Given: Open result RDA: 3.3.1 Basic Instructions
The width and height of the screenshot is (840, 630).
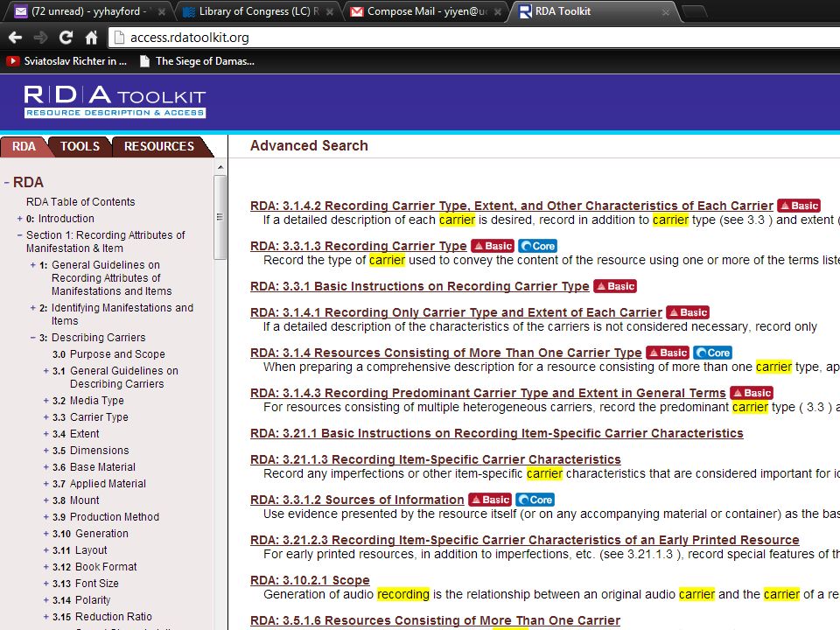Looking at the screenshot, I should [x=419, y=286].
